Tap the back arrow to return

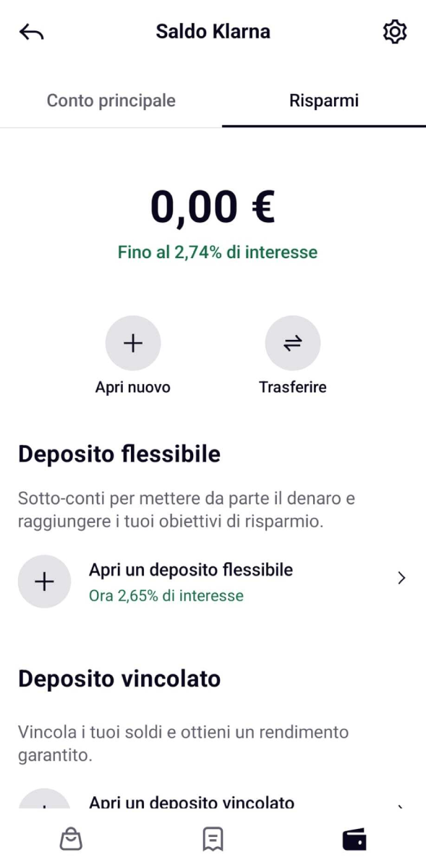click(30, 31)
